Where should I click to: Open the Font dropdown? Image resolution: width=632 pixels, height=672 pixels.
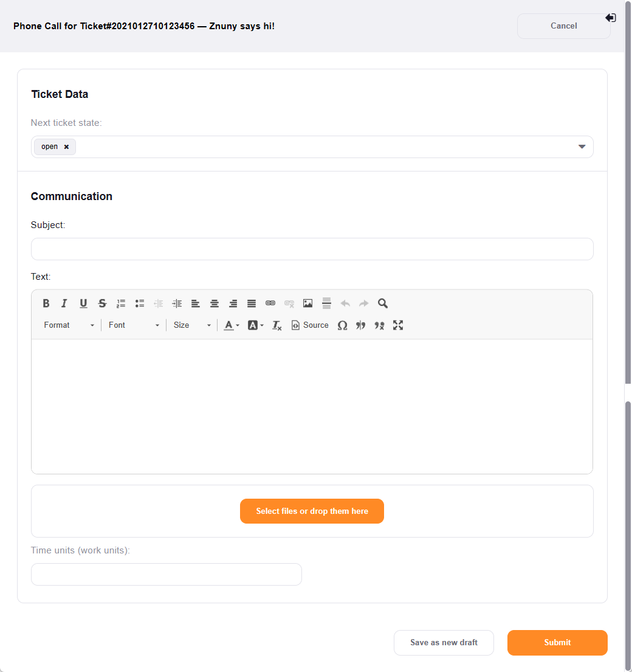[134, 325]
